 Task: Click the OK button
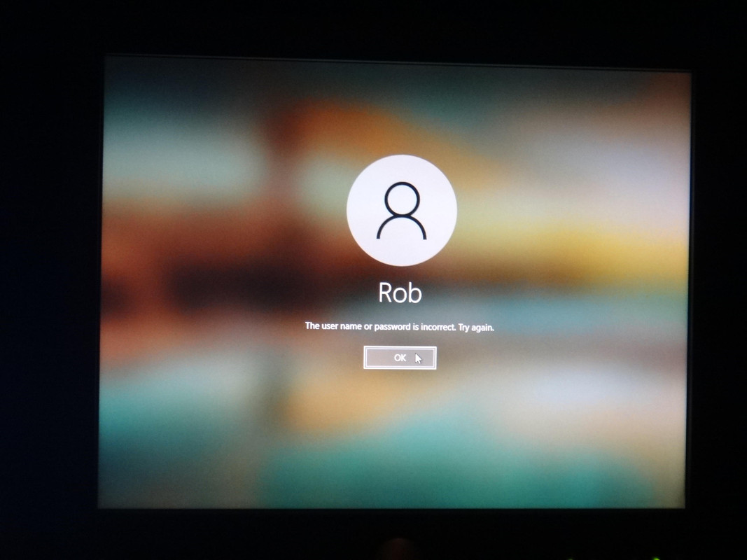400,358
